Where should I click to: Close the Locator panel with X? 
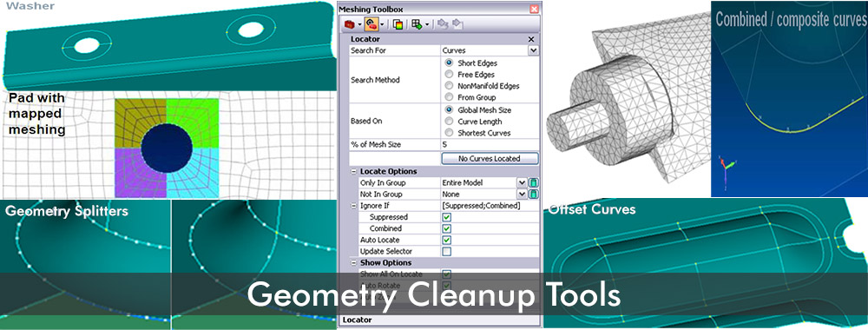pos(531,39)
